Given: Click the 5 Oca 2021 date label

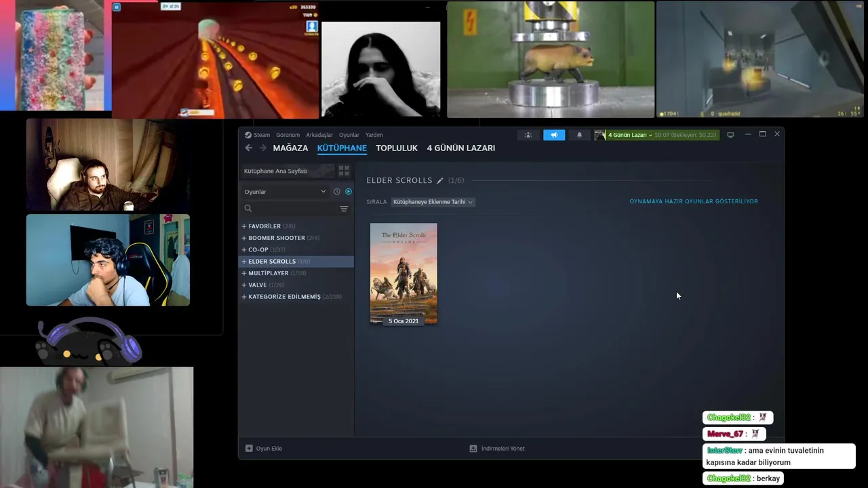Looking at the screenshot, I should pyautogui.click(x=403, y=321).
